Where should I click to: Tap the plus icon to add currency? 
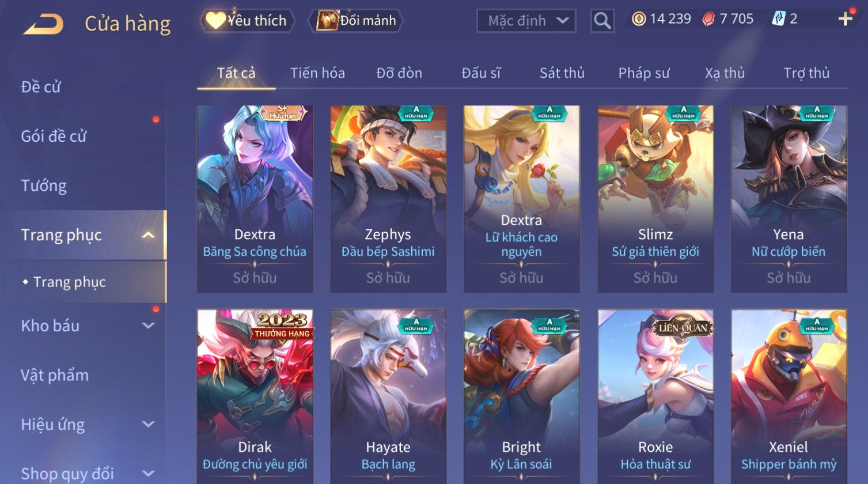click(x=845, y=19)
